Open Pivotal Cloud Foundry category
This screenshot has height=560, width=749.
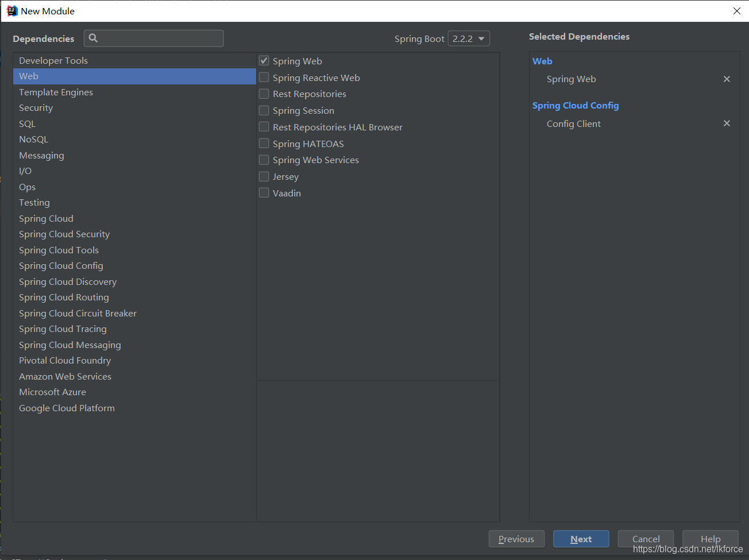(x=134, y=361)
